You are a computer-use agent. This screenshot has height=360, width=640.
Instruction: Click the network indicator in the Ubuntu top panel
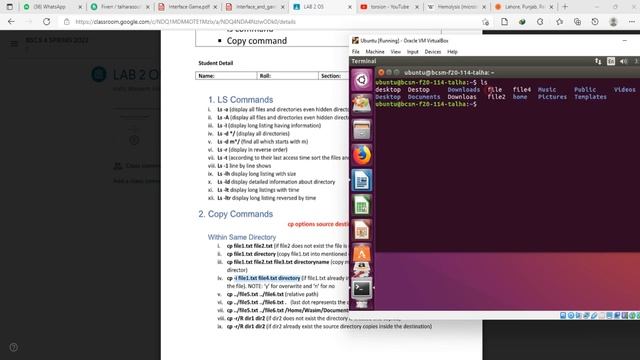click(598, 61)
